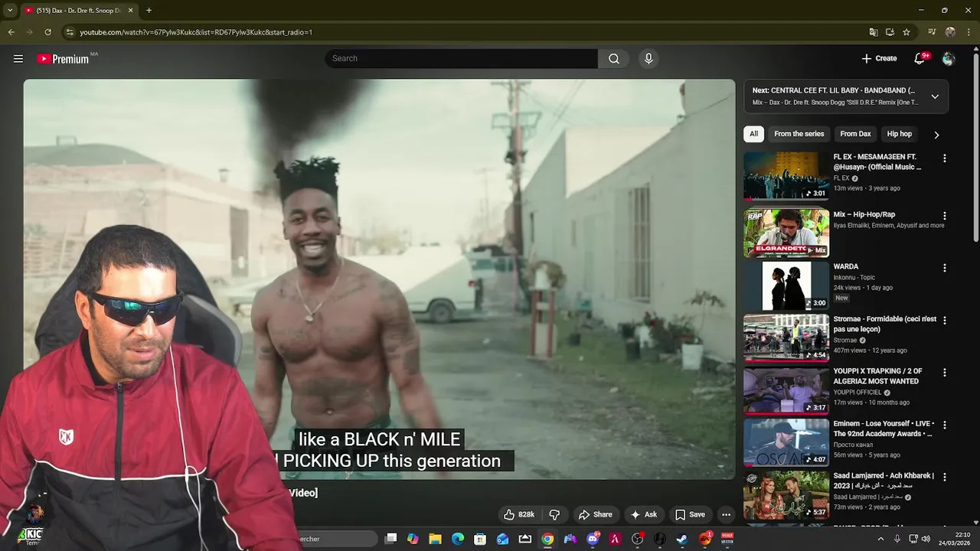
Task: Click the YouTube Premium logo
Action: [64, 58]
